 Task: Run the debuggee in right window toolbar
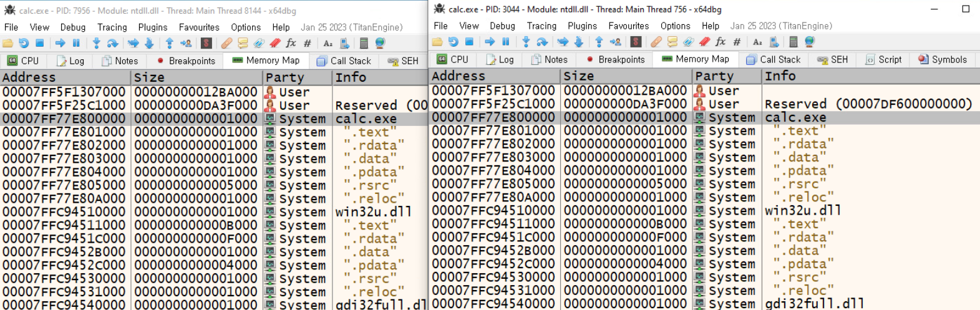point(490,42)
